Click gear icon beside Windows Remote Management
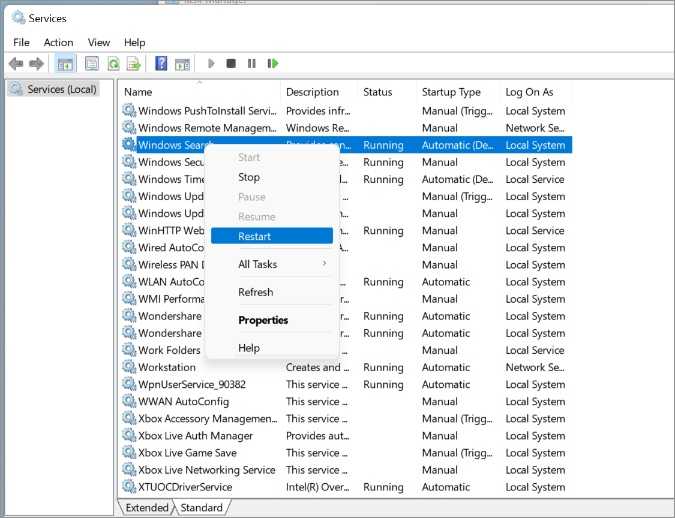The height and width of the screenshot is (518, 675). (x=129, y=127)
